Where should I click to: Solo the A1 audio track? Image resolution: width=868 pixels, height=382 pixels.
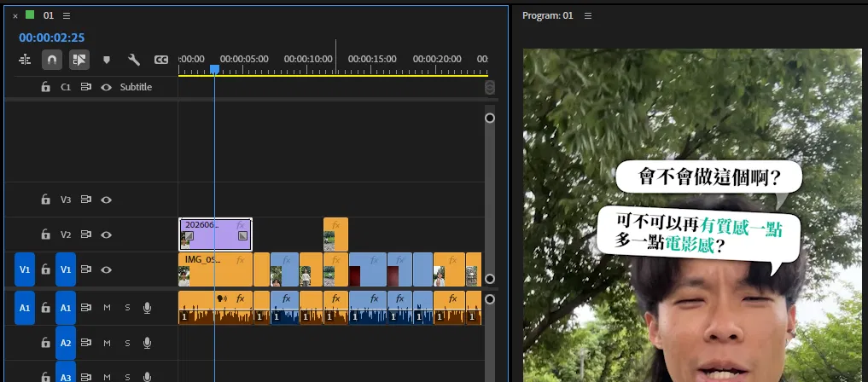click(x=127, y=307)
